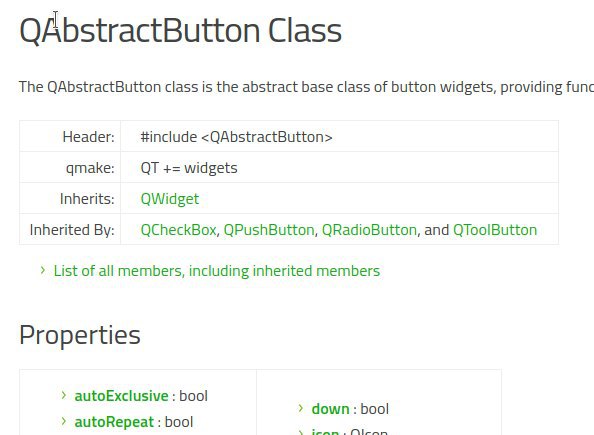594x435 pixels.
Task: Click the #include <QAbstractButton> header text
Action: [236, 137]
